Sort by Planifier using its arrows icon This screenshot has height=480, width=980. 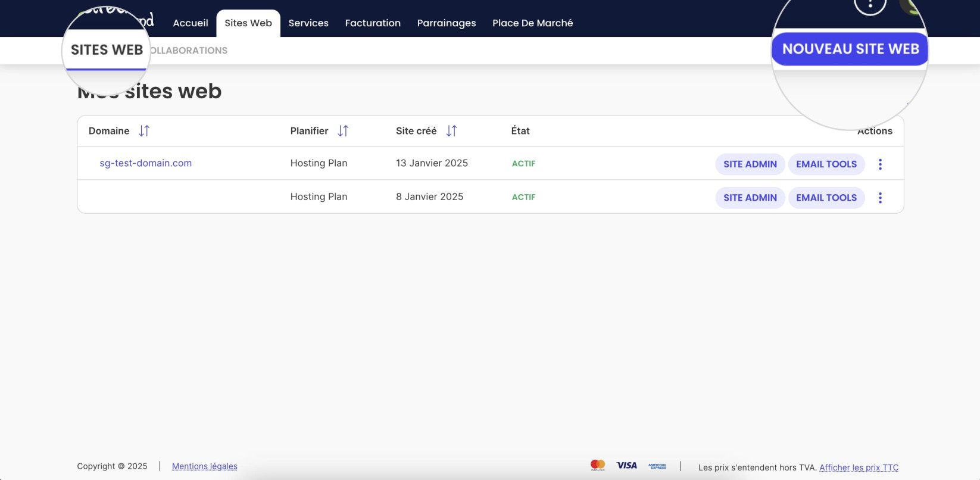[343, 131]
